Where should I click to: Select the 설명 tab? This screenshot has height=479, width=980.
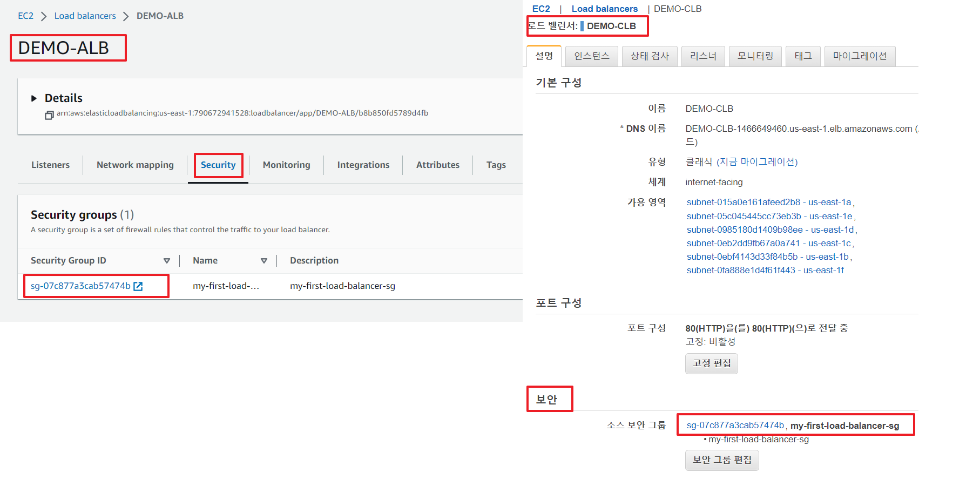[544, 56]
